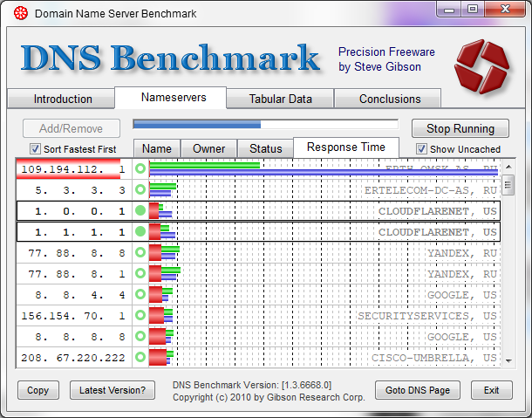Click the DNS Benchmark version text
The width and height of the screenshot is (532, 418).
pyautogui.click(x=252, y=385)
